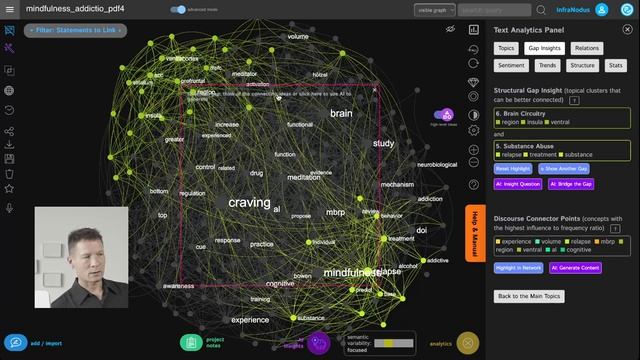Click the redo circular arrow icon
Image resolution: width=640 pixels, height=360 pixels.
[473, 63]
